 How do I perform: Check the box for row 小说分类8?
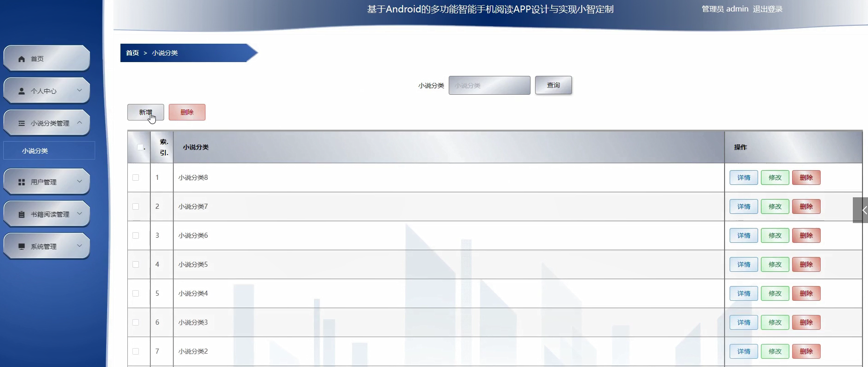tap(136, 178)
